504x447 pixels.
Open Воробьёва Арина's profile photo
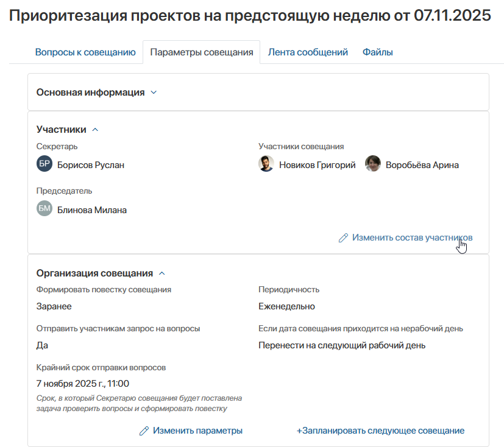click(372, 163)
